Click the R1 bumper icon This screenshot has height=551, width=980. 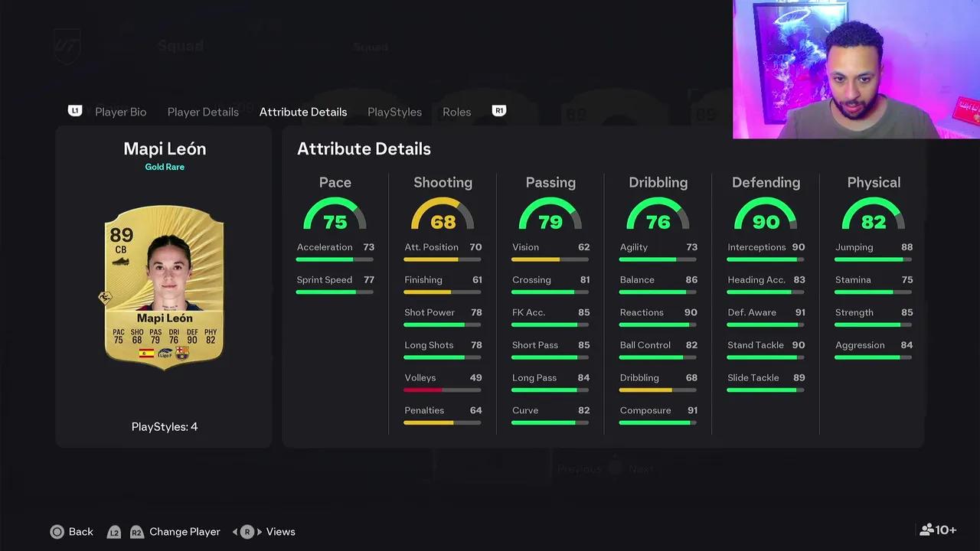499,111
